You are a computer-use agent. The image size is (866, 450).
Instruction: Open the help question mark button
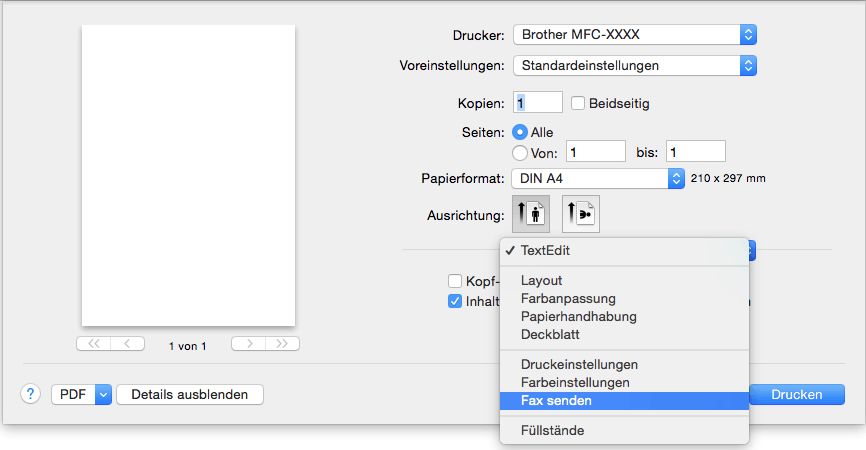tap(30, 394)
